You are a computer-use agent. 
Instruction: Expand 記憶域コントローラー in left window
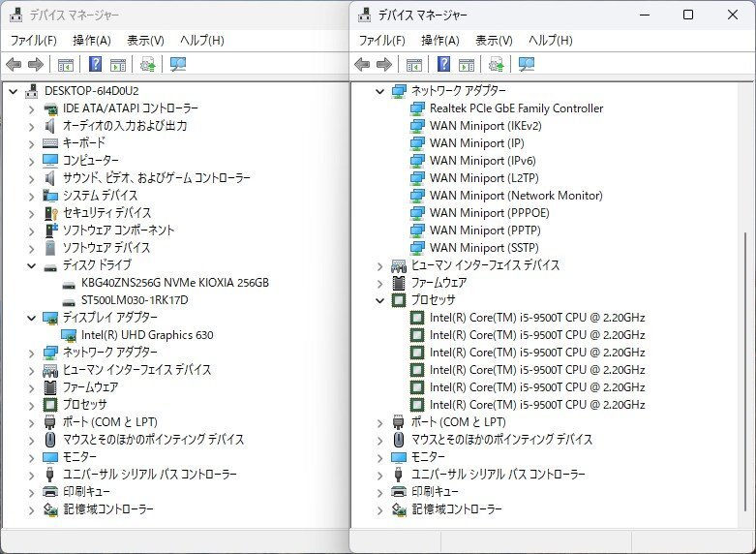[31, 509]
